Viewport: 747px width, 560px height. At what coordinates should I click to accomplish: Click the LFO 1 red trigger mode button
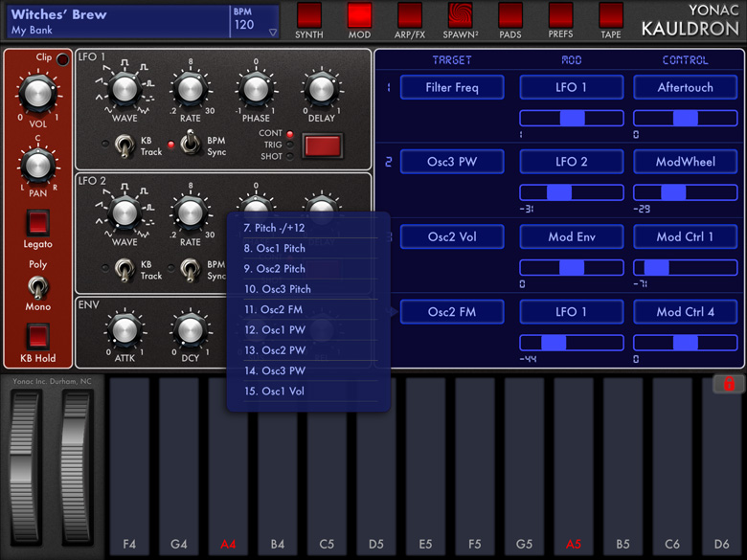(x=323, y=146)
